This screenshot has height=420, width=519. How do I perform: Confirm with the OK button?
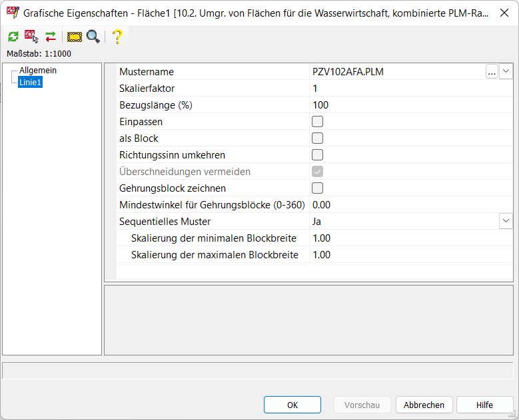tap(292, 405)
